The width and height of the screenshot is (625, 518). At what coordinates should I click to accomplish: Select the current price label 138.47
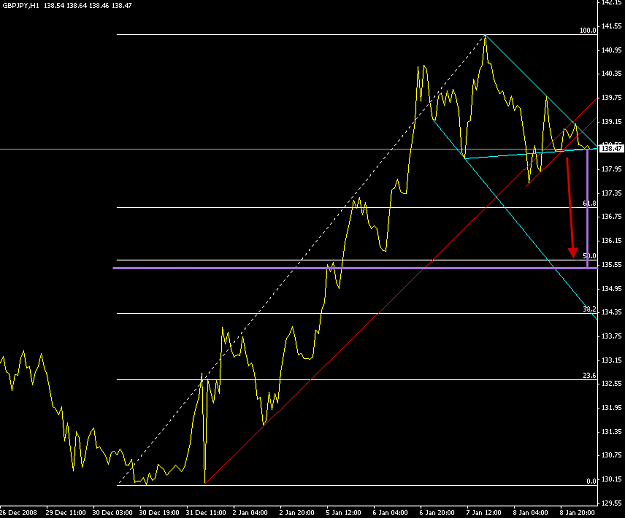pos(612,149)
